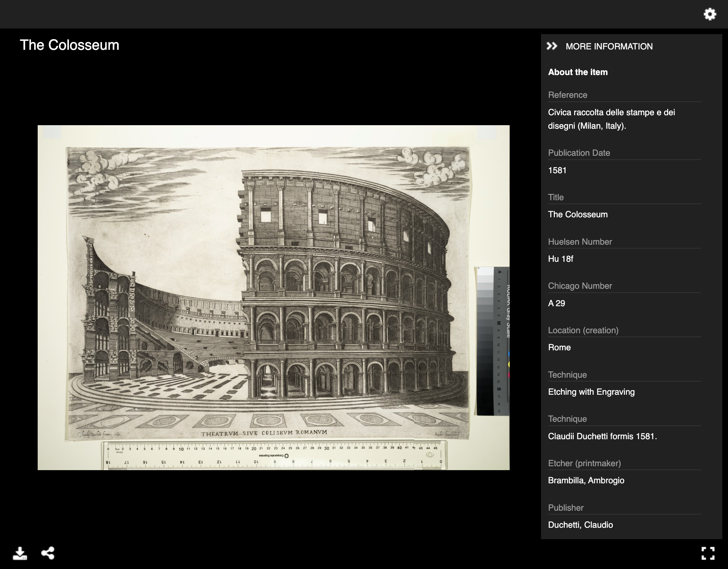Click the 'Location (creation)' field label

coord(583,330)
